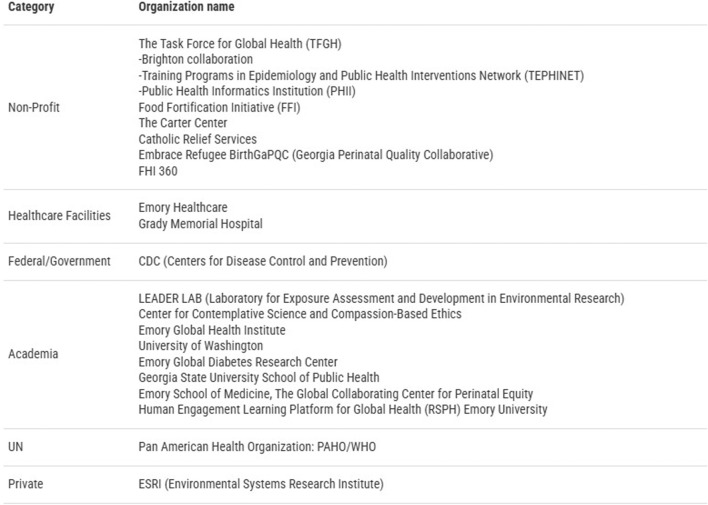Screen dimensions: 708x505
Task: Click the Healthcare Facilities category cell
Action: coord(59,215)
